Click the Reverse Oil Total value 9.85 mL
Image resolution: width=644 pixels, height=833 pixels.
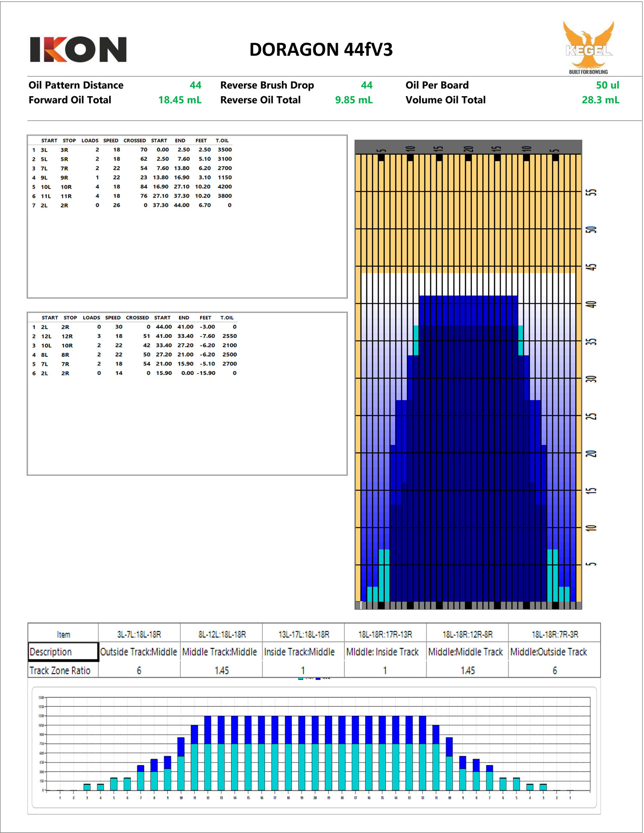coord(354,100)
